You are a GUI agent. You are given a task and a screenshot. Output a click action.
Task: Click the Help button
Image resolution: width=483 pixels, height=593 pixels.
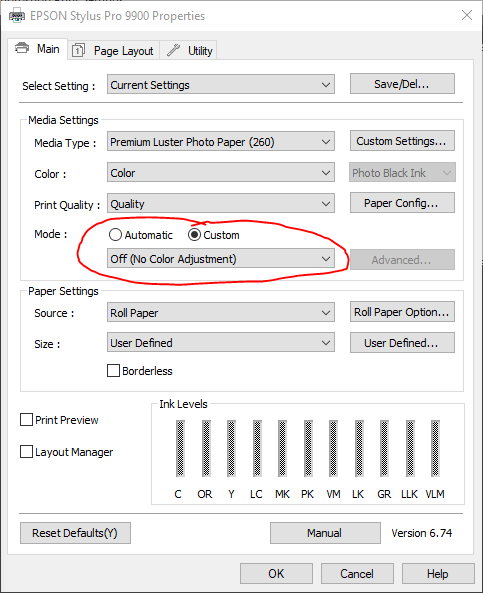438,574
